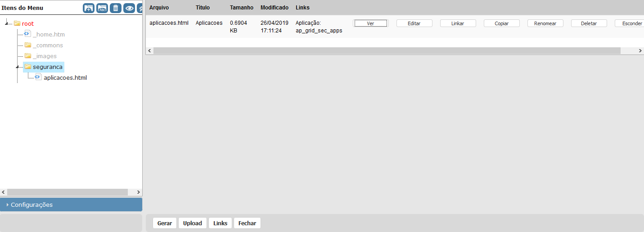Screen dimensions: 644x232
Task: Collapse the seguranca folder arrow
Action: tap(17, 67)
